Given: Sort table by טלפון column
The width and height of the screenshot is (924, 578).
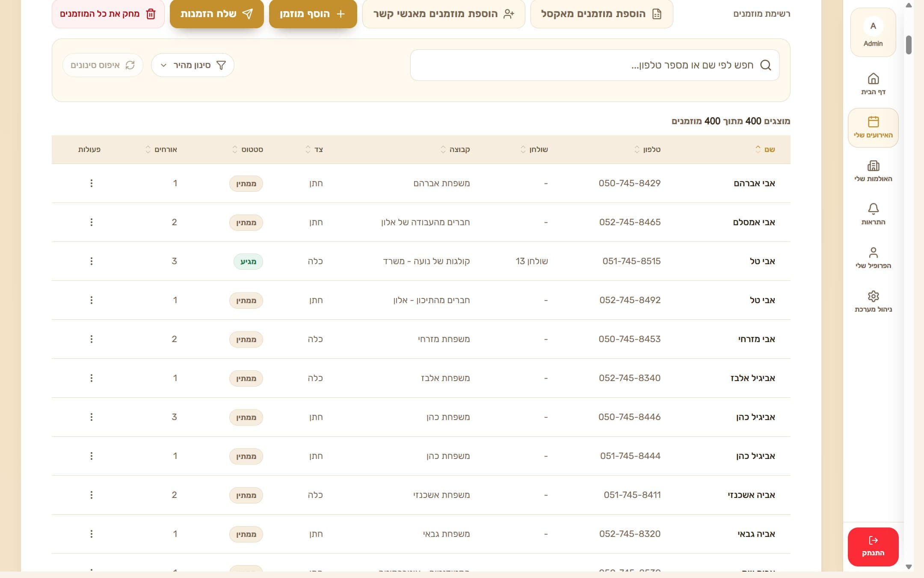Looking at the screenshot, I should click(647, 149).
